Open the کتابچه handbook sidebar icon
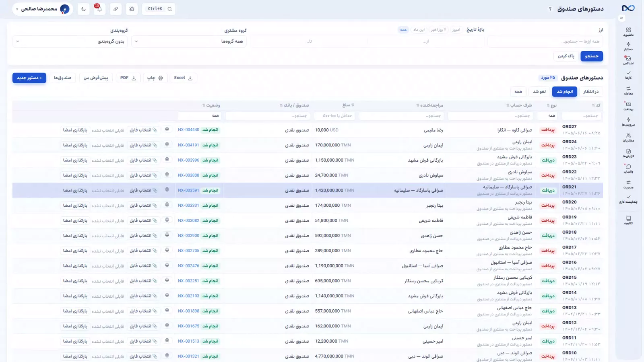644x362 pixels. (628, 220)
